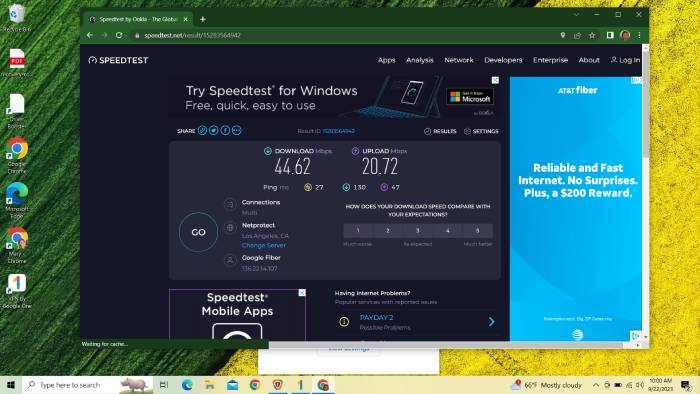Open File Explorer from the taskbar
The image size is (700, 394).
tap(209, 385)
